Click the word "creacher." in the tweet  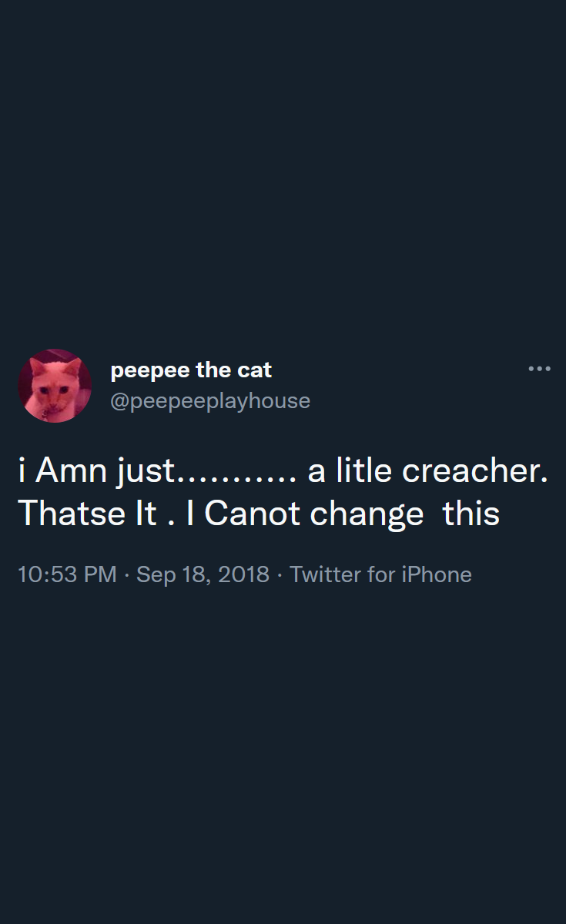pos(475,471)
